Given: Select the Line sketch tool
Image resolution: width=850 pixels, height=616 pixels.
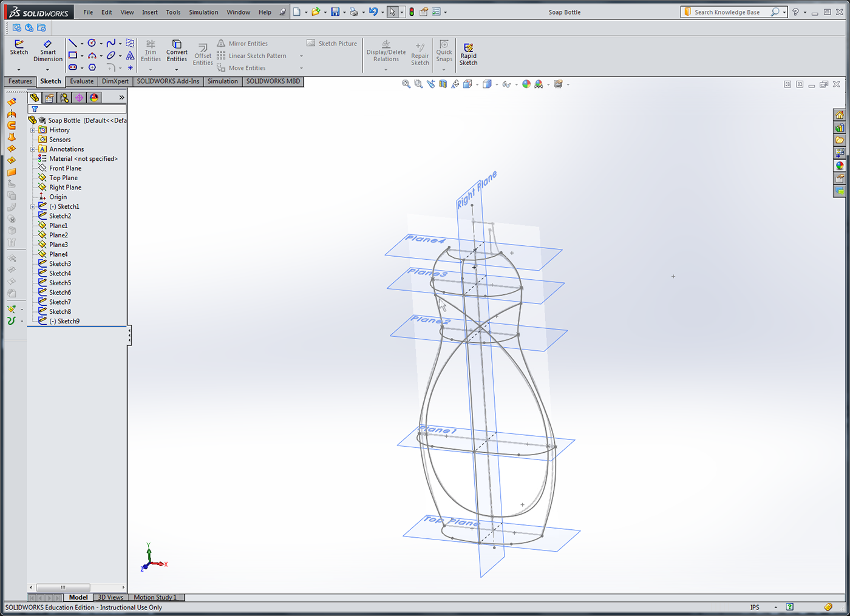Looking at the screenshot, I should (72, 43).
